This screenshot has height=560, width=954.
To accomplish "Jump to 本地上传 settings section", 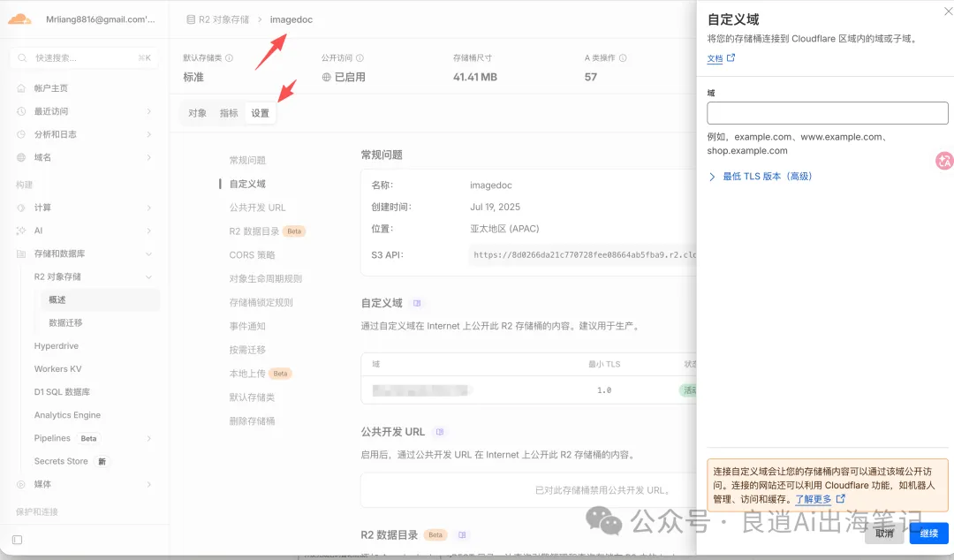I will (x=247, y=374).
